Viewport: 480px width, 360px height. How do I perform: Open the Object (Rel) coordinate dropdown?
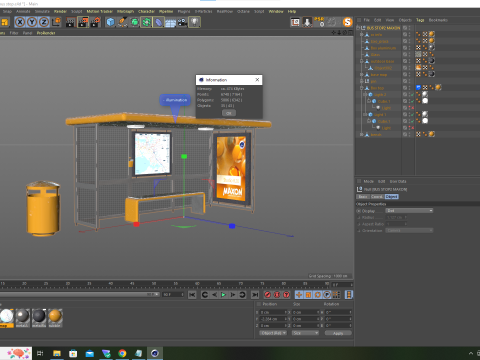[273, 333]
